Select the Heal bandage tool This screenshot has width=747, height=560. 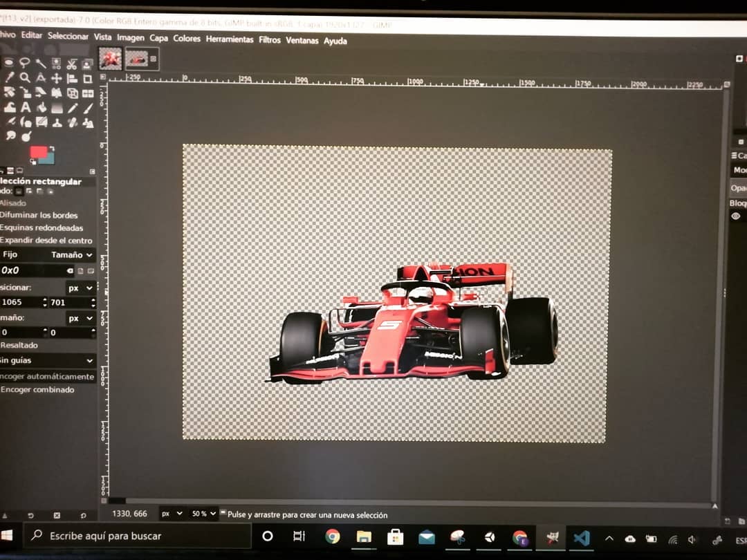coord(73,123)
